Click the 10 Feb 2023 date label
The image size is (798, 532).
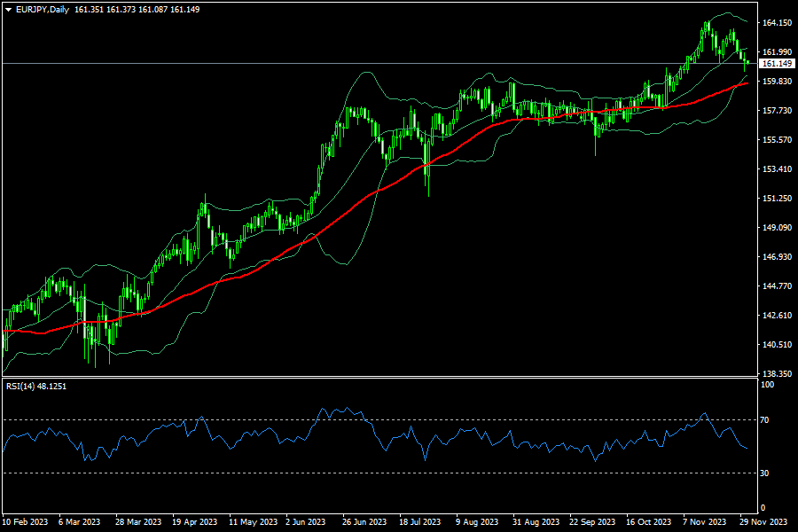tap(26, 522)
